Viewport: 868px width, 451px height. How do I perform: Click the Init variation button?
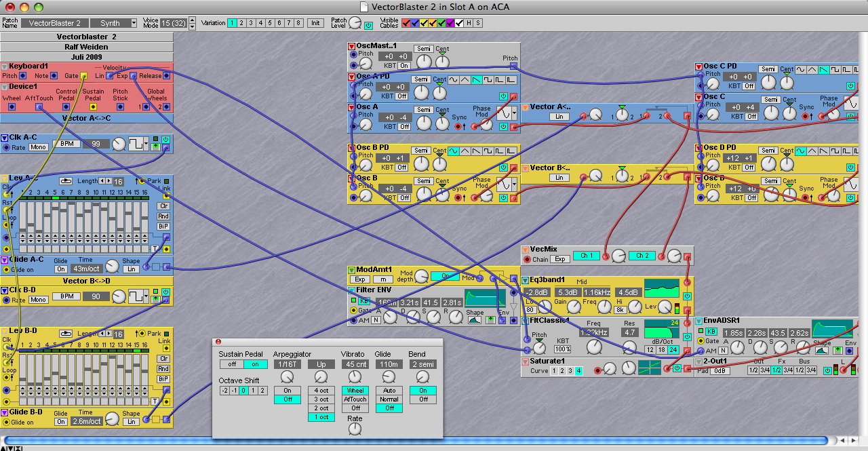coord(315,23)
